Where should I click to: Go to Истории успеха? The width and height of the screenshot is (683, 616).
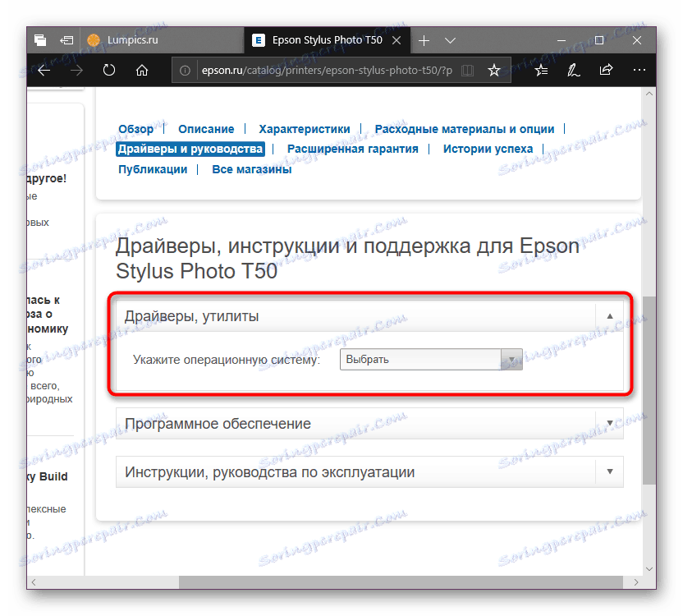(x=488, y=149)
